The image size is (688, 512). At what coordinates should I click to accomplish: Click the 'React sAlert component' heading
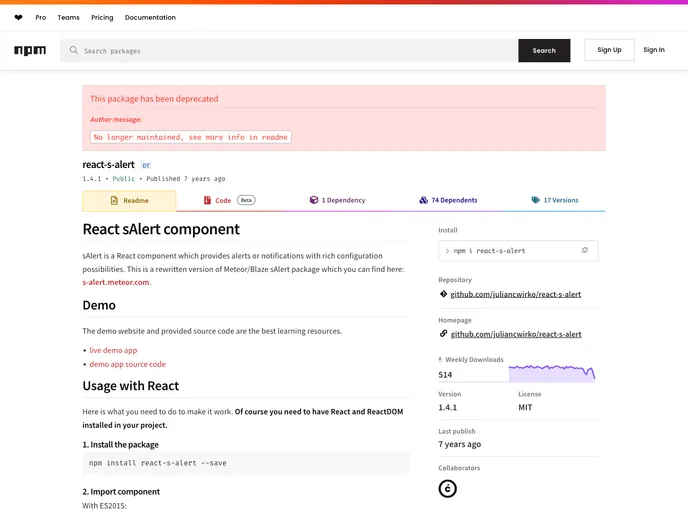click(161, 229)
